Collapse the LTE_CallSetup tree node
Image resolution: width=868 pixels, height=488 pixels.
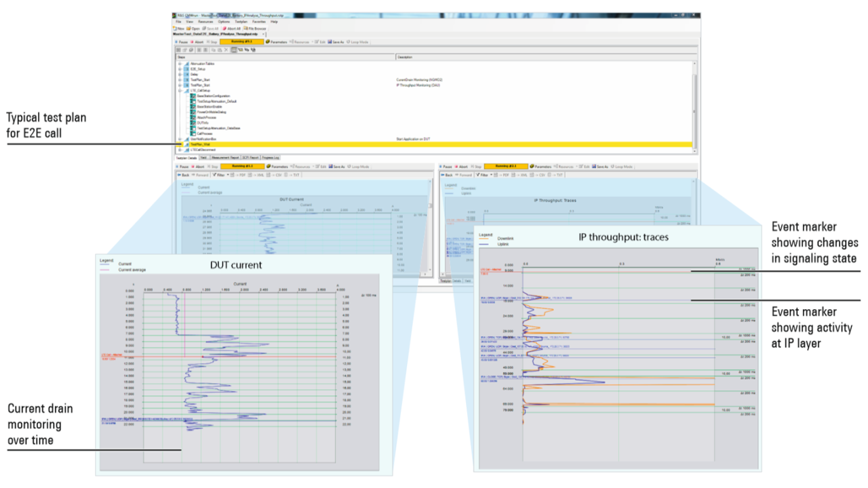click(x=180, y=90)
